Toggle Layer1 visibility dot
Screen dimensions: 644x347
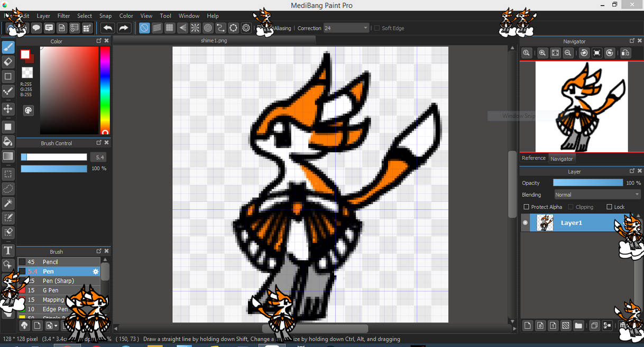pyautogui.click(x=525, y=223)
